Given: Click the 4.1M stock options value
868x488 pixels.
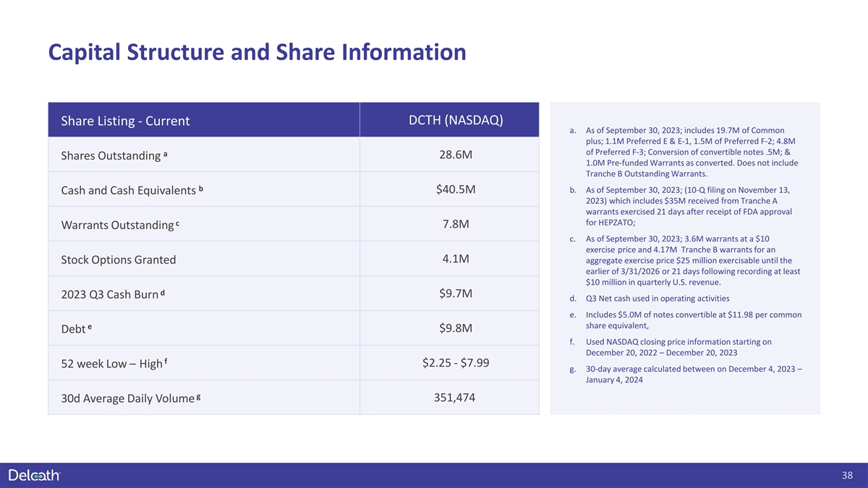Looking at the screenshot, I should coord(456,259).
